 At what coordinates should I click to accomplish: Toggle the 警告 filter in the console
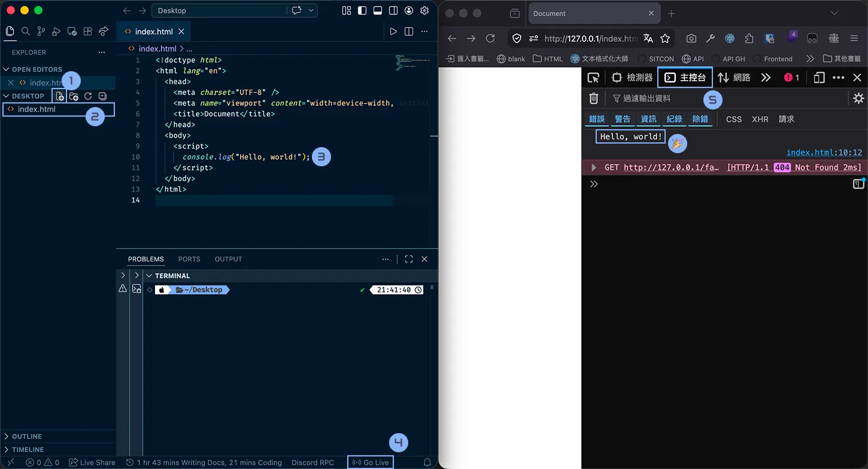[x=623, y=119]
